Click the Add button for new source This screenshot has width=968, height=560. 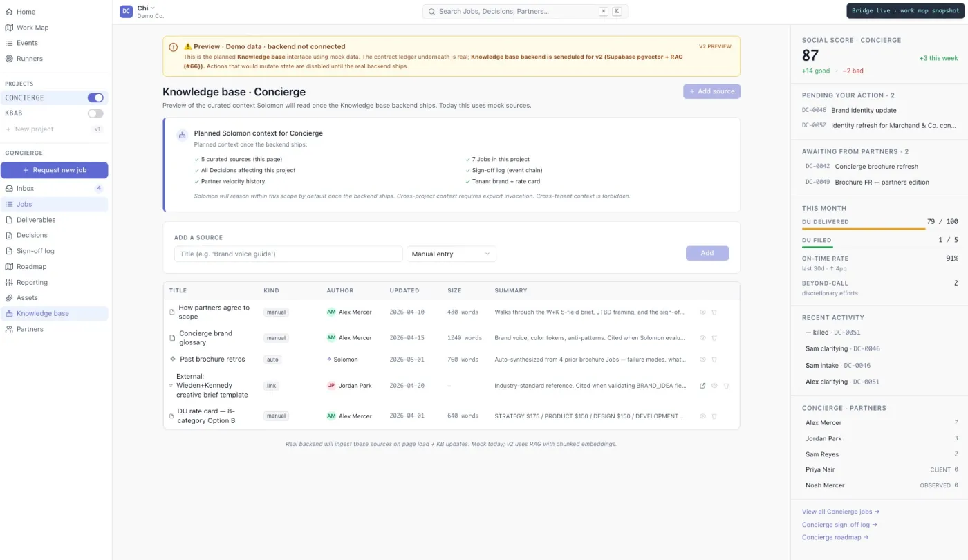(x=707, y=253)
